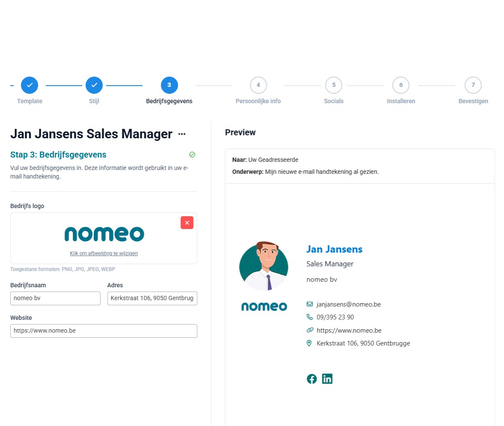Open the Template step label
The height and width of the screenshot is (426, 504).
coord(30,101)
